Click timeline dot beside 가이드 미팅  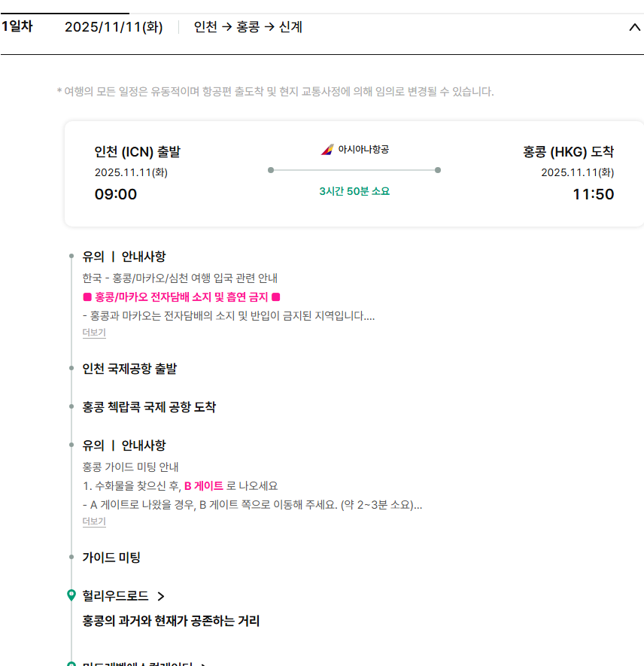(71, 558)
